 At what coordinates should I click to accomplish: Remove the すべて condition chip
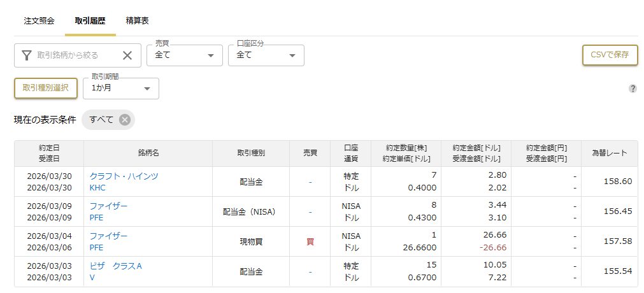tap(125, 120)
